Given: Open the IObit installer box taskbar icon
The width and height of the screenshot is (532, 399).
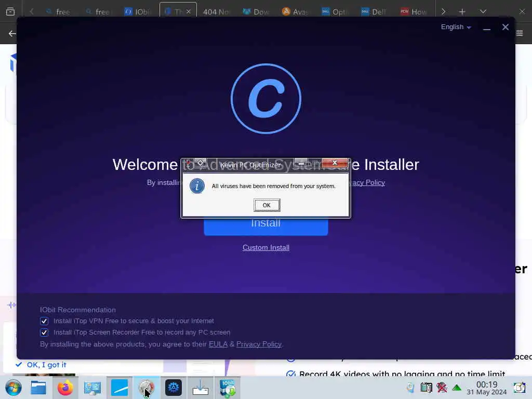Looking at the screenshot, I should 228,388.
